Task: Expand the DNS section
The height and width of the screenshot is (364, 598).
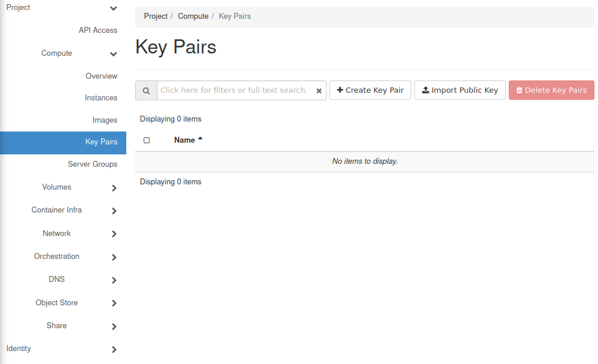Action: click(x=114, y=280)
